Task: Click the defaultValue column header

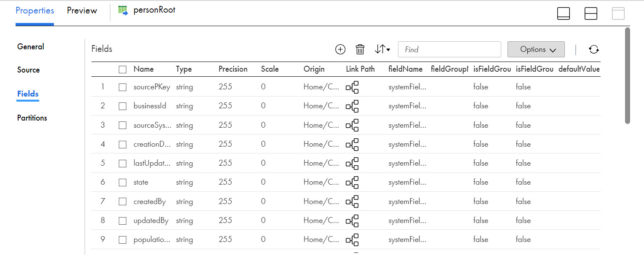Action: tap(579, 69)
